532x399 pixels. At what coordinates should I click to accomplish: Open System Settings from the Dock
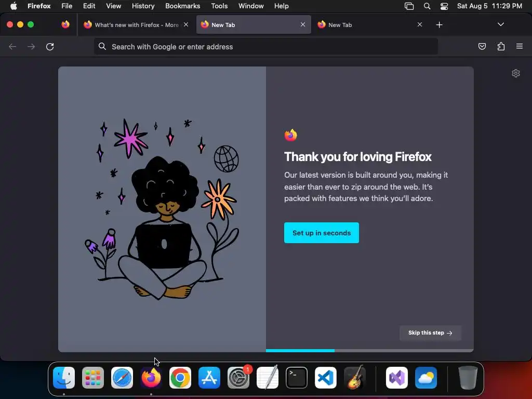[238, 378]
